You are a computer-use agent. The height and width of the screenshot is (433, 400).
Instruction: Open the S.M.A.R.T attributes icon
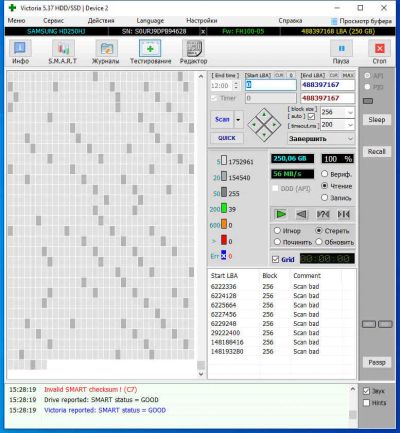(x=63, y=49)
